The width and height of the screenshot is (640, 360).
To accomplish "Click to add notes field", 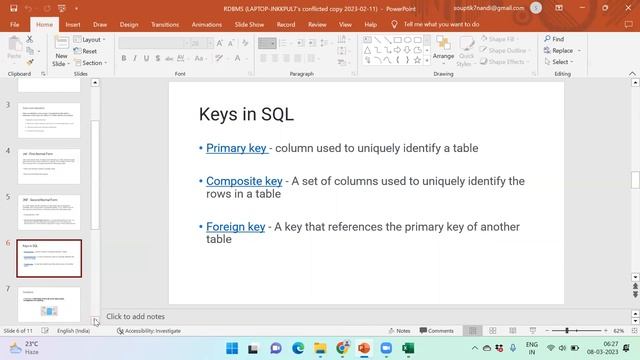I will coord(135,316).
